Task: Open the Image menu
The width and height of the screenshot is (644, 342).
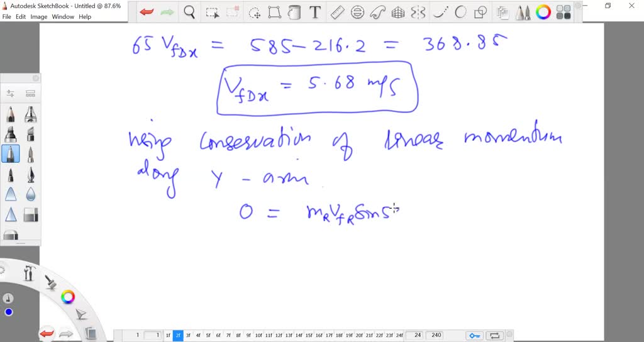Action: 38,17
